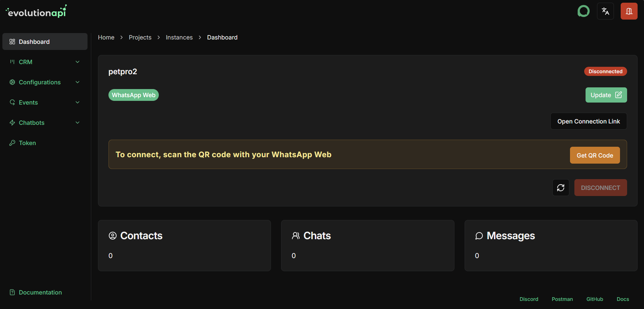Select the Chatbots lightning icon
Image resolution: width=644 pixels, height=309 pixels.
[x=12, y=122]
